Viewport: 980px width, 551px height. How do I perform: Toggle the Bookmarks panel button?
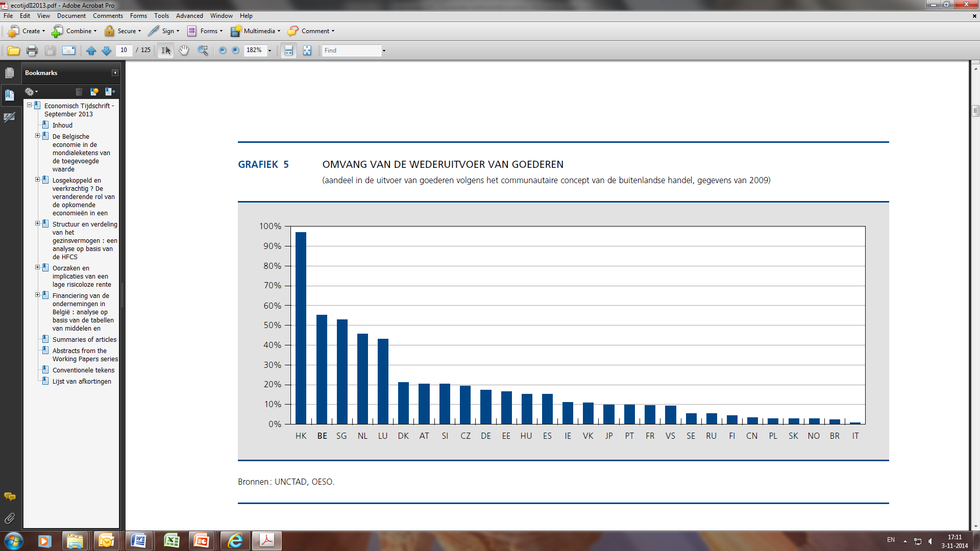click(9, 95)
